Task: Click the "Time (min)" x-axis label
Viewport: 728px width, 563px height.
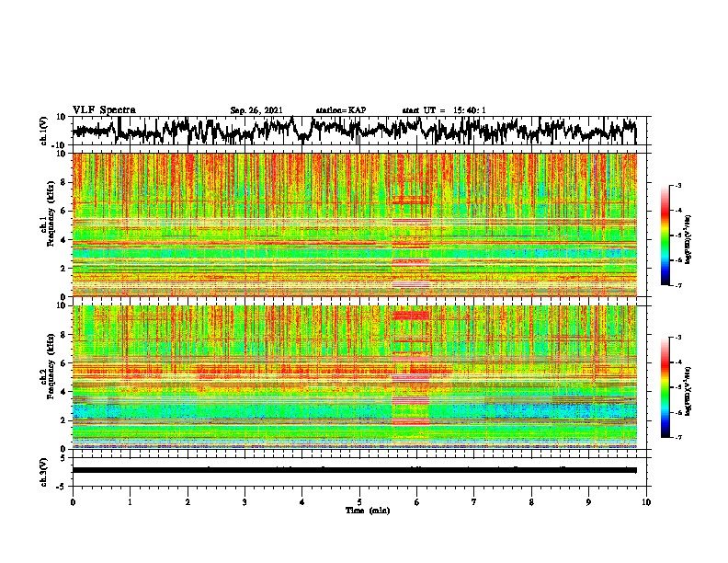Action: [x=368, y=511]
